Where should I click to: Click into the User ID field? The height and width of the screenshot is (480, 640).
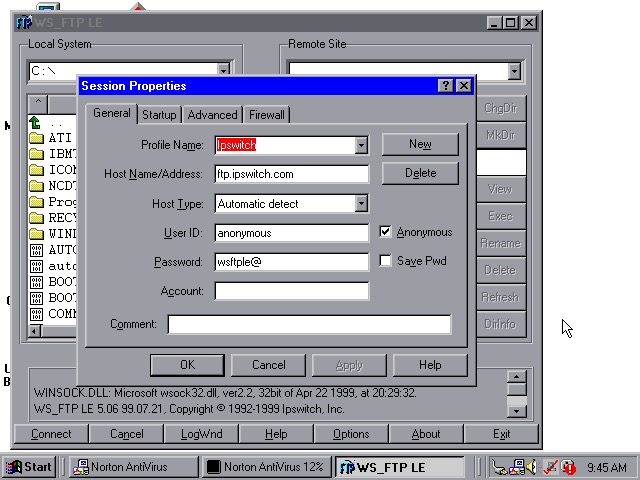tap(291, 233)
